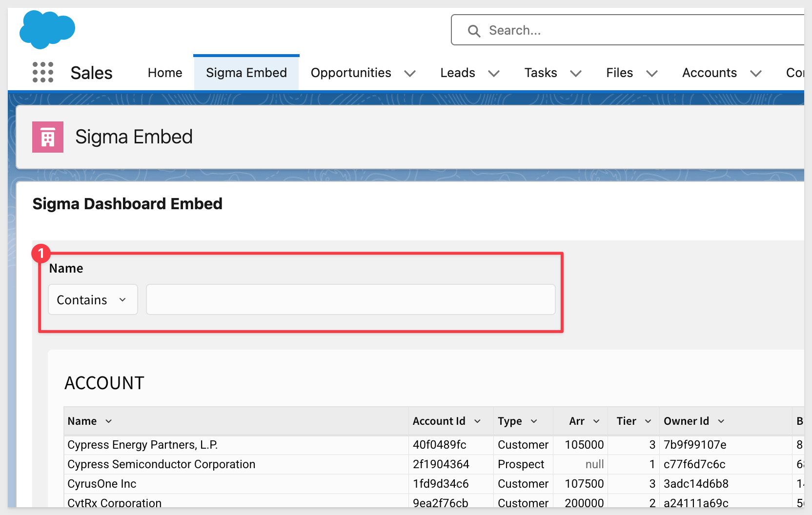Click the pink Sigma Embed building icon

(48, 137)
